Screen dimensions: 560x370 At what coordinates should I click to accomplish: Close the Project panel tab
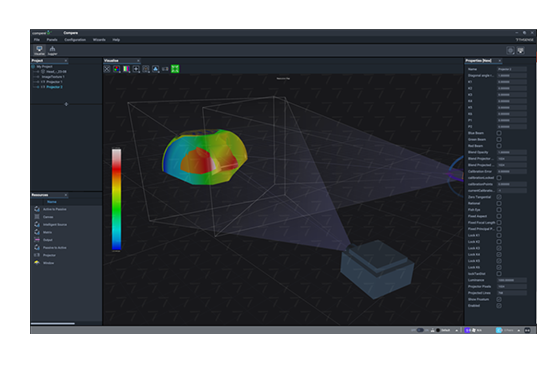[66, 61]
